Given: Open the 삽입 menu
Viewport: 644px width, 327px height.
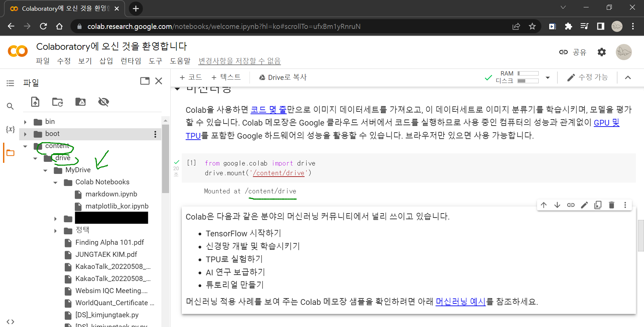Looking at the screenshot, I should (106, 61).
